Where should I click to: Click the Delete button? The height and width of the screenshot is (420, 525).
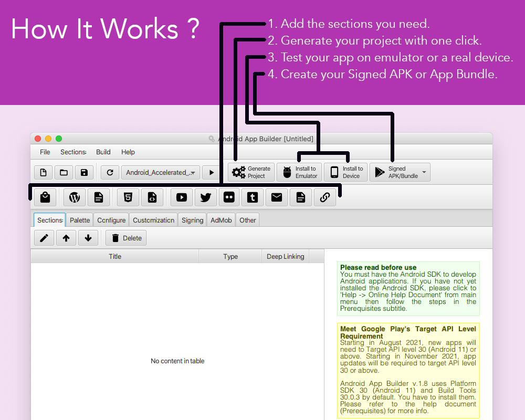coord(126,238)
